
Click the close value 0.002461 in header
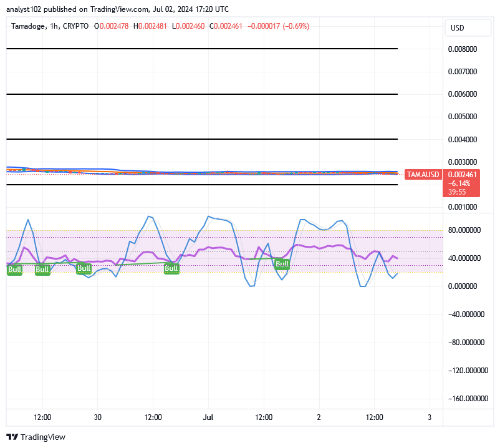pos(228,26)
